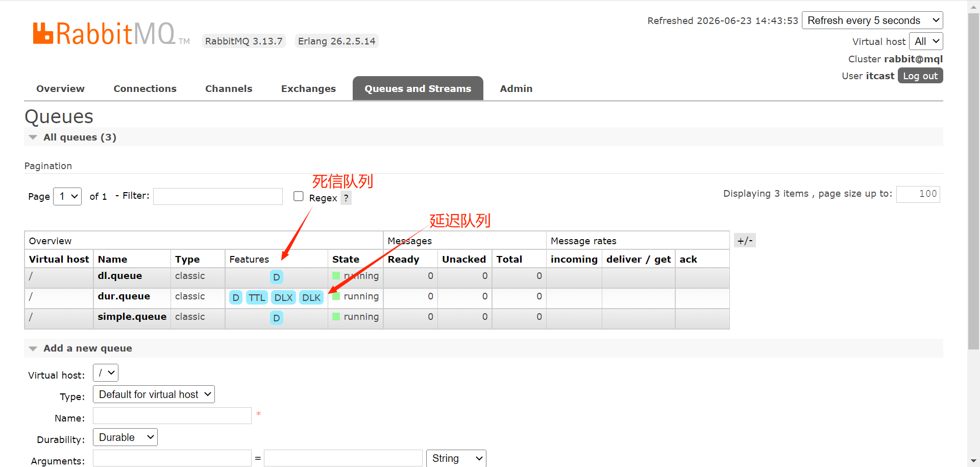Viewport: 980px width, 467px height.
Task: Open the dur.queue queue link
Action: [x=124, y=296]
